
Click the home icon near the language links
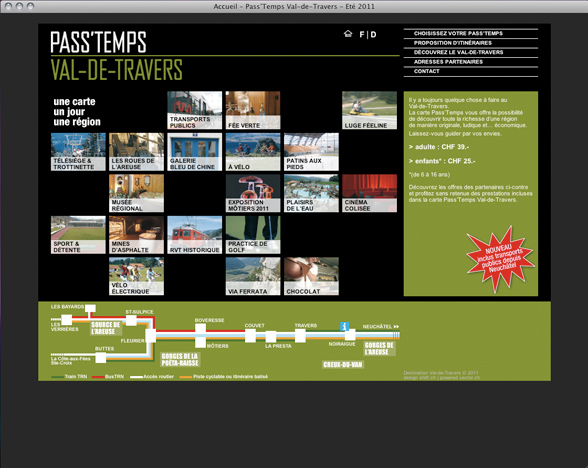(348, 34)
